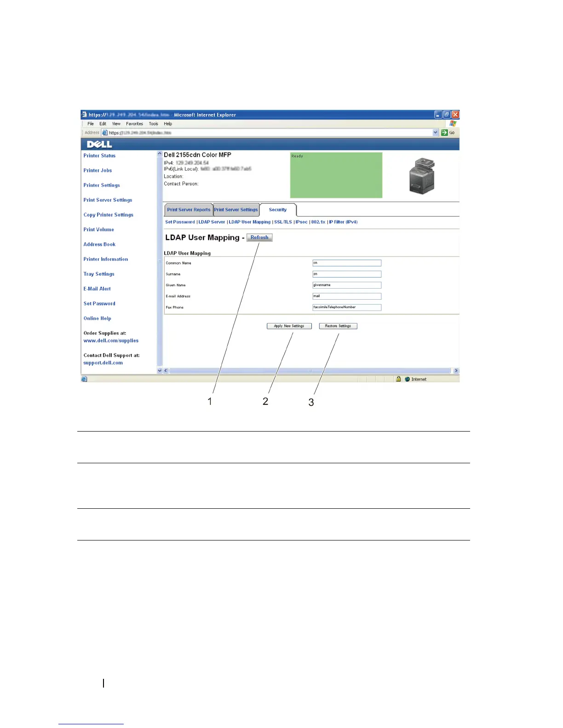Open E-Mail Alert in sidebar
Viewport: 563px width, 728px height.
[97, 289]
